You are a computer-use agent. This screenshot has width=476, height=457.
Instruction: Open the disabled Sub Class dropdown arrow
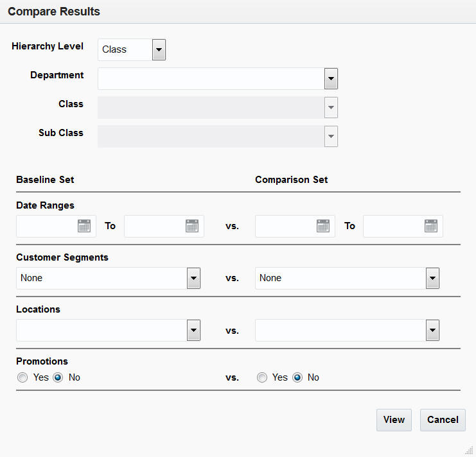click(x=331, y=137)
